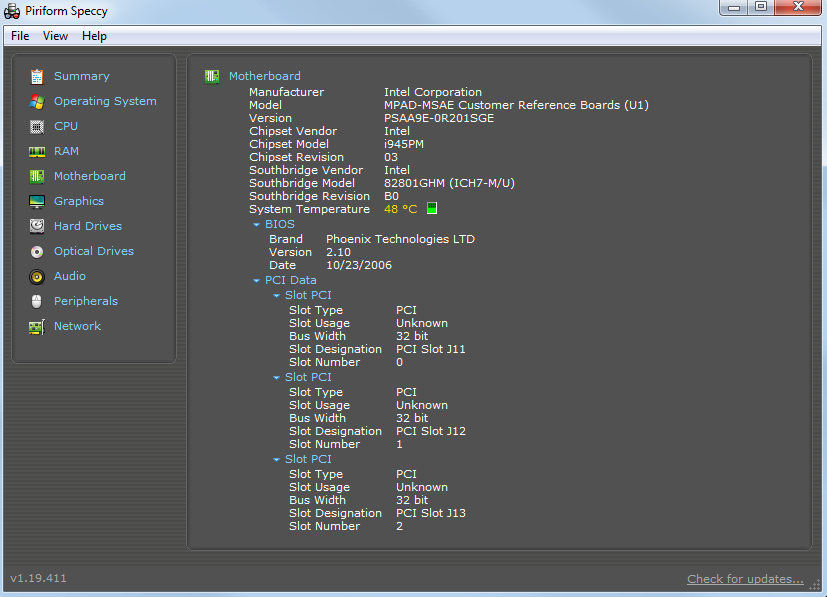The width and height of the screenshot is (827, 597).
Task: Click the 82801GHM (ICH7-M/U) southbridge value
Action: click(449, 183)
